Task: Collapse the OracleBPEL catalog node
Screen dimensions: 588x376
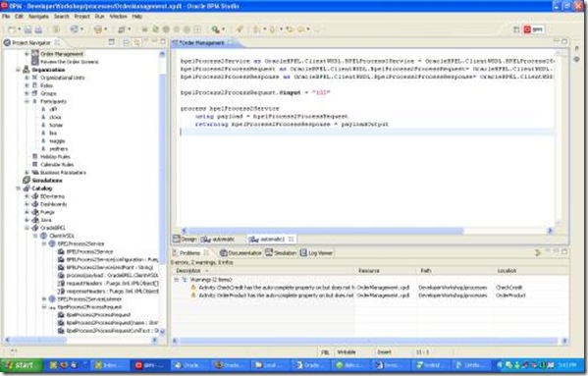Action: click(27, 228)
